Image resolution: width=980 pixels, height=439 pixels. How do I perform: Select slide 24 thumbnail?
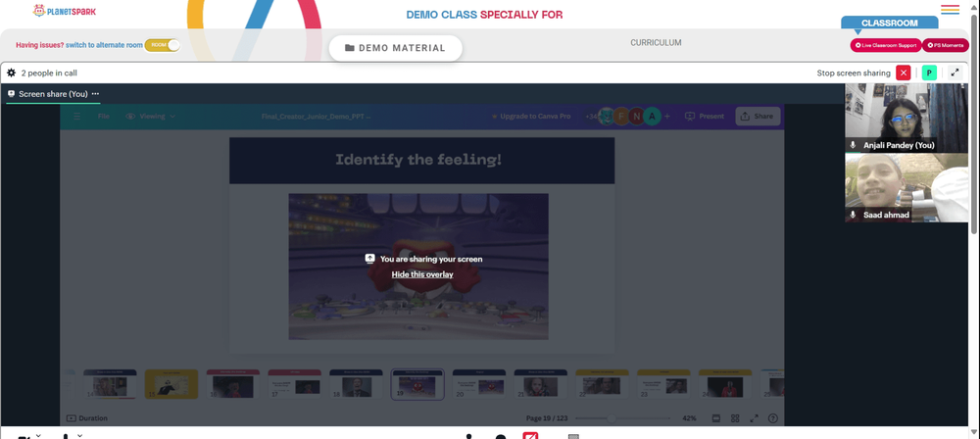[x=725, y=384]
